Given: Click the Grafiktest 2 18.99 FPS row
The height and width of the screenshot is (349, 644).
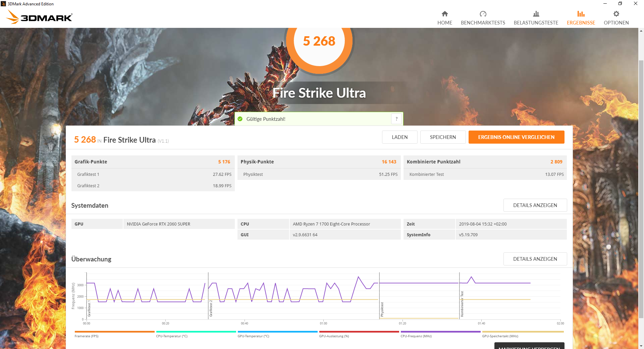Looking at the screenshot, I should 153,186.
